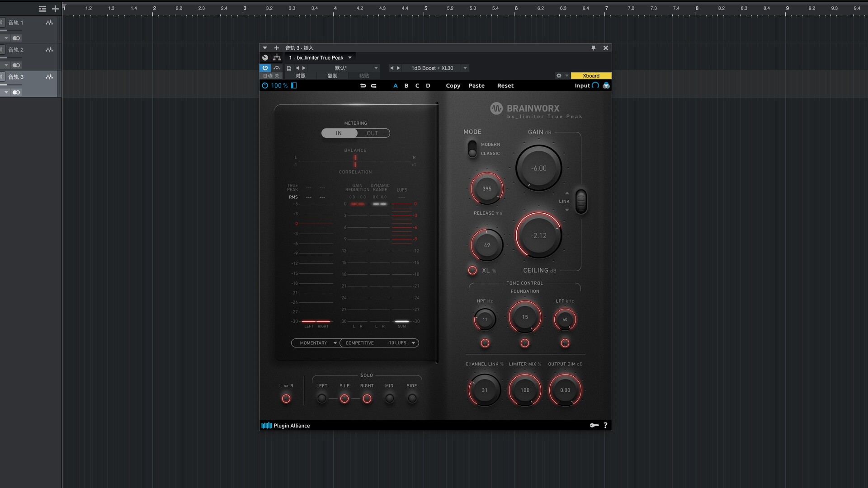Pin the plugin window
The height and width of the screenshot is (488, 868).
594,48
